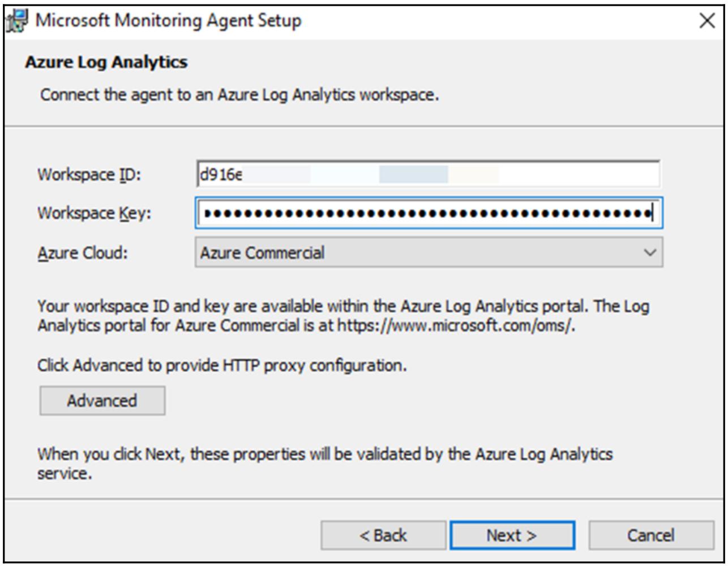Click the 'Connect the agent' subtitle text
The image size is (728, 567).
(x=239, y=94)
